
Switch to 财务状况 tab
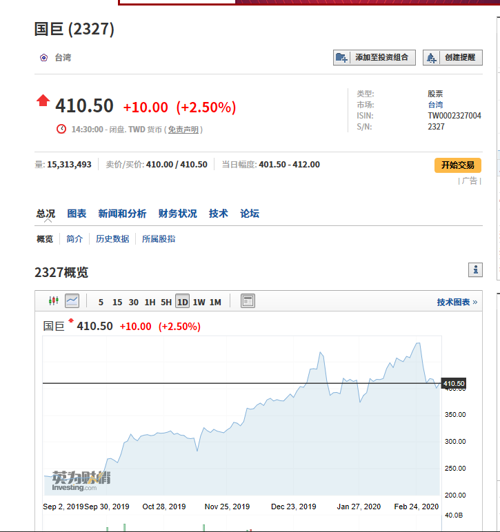coord(177,213)
